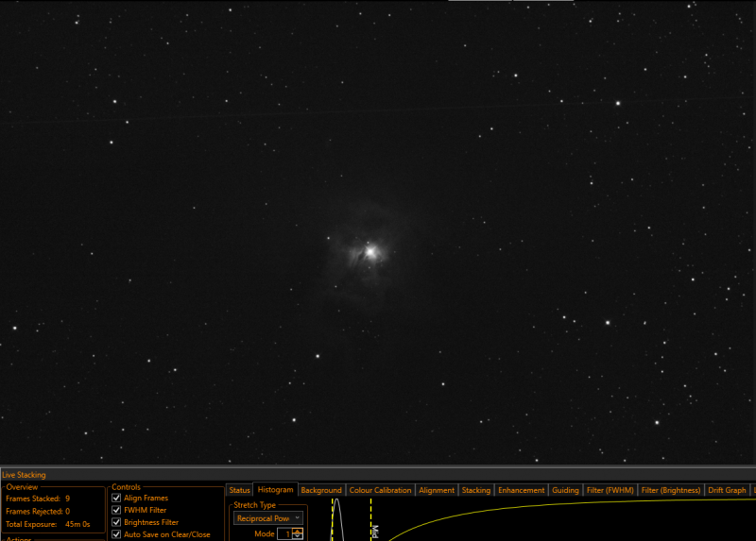Viewport: 756px width, 541px height.
Task: Open the Filter (Brightness) tab
Action: click(671, 490)
